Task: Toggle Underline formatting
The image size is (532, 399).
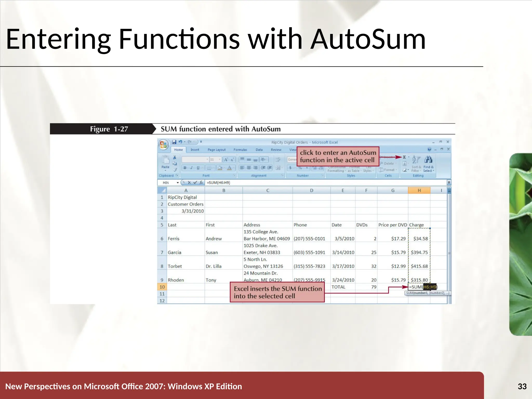Action: tap(198, 168)
